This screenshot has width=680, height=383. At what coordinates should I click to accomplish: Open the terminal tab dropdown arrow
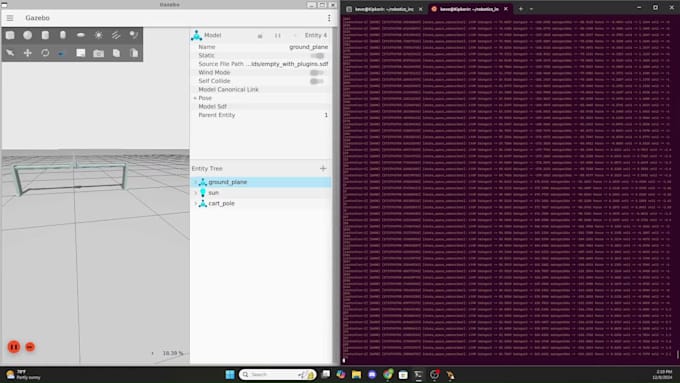(x=531, y=9)
